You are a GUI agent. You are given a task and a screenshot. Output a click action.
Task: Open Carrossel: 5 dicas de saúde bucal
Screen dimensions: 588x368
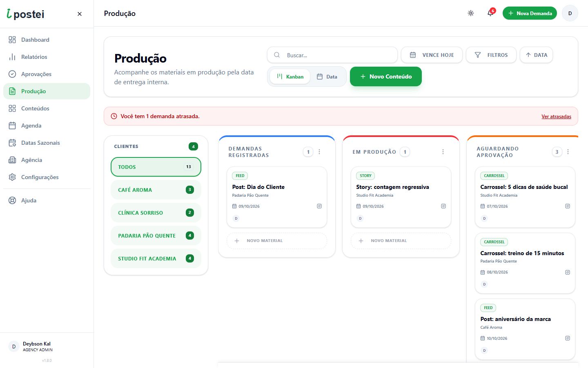point(525,197)
